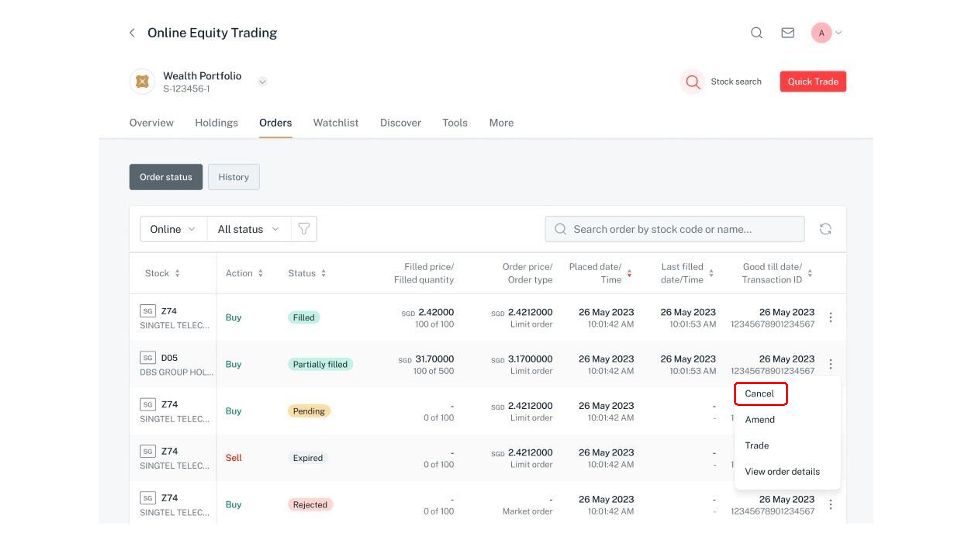
Task: Switch to the History view
Action: (234, 177)
